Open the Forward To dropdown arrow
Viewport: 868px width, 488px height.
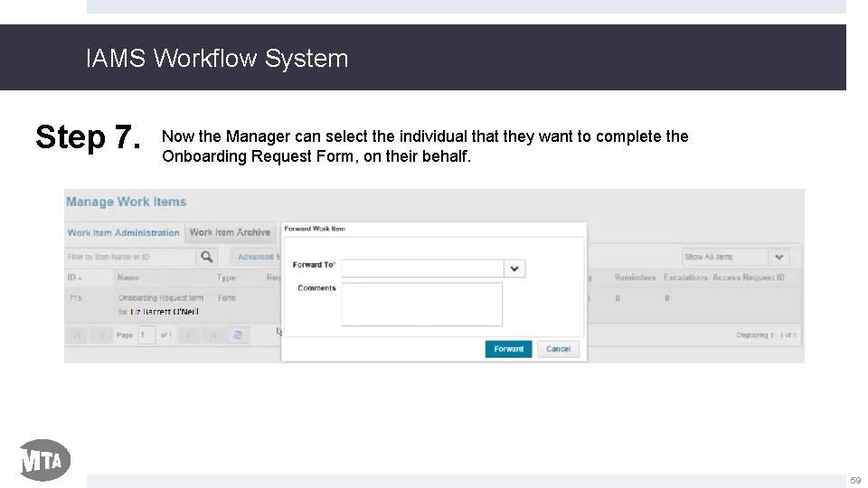(514, 268)
